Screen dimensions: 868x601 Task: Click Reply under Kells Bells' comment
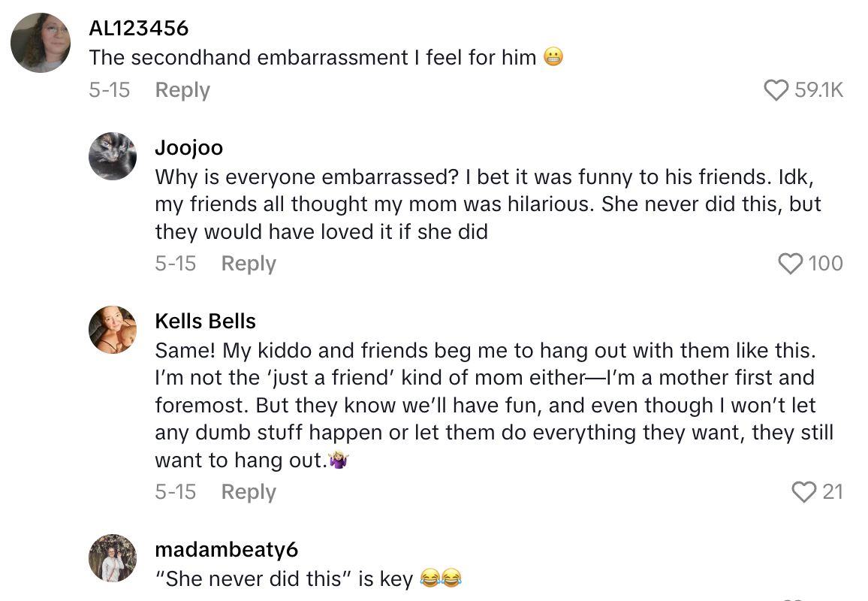click(248, 492)
